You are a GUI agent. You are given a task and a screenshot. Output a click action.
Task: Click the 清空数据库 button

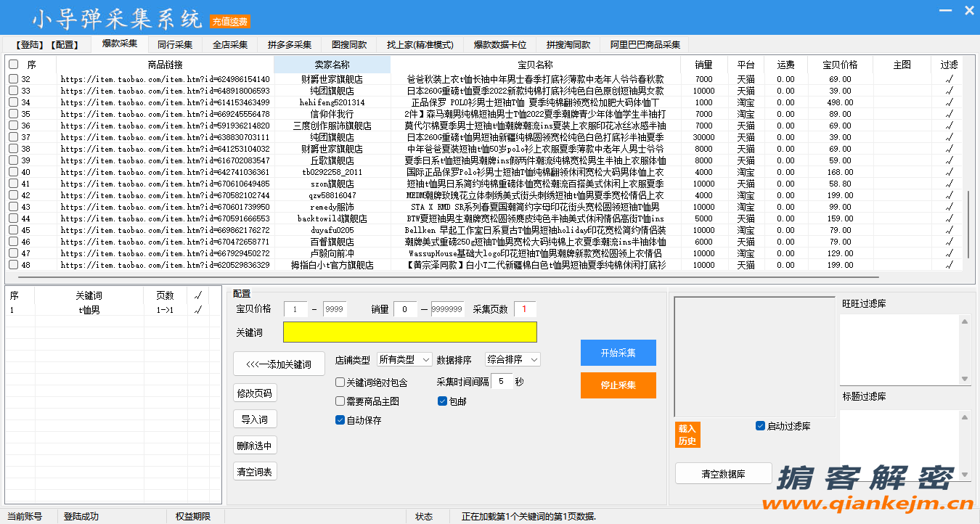[x=723, y=474]
